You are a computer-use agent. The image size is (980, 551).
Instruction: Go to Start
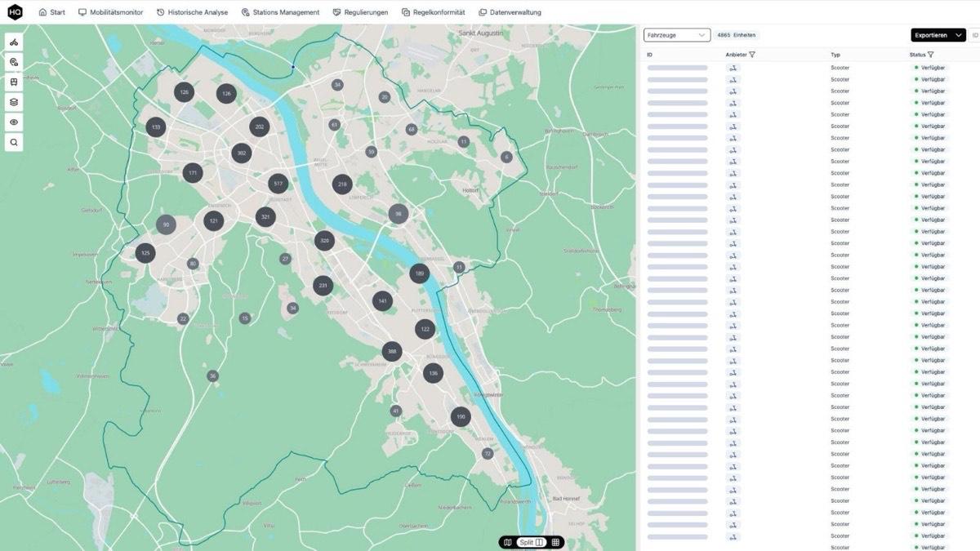pos(52,12)
